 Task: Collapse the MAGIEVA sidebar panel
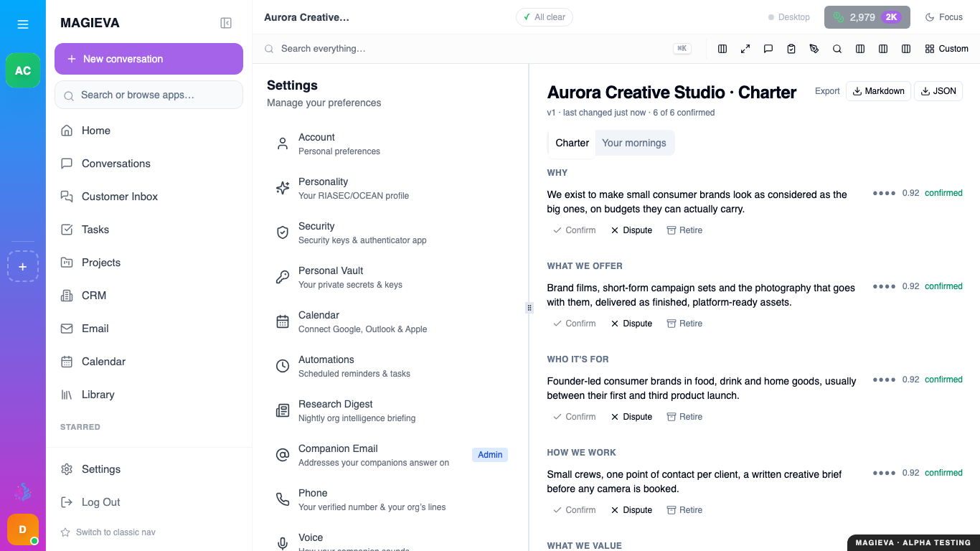226,23
